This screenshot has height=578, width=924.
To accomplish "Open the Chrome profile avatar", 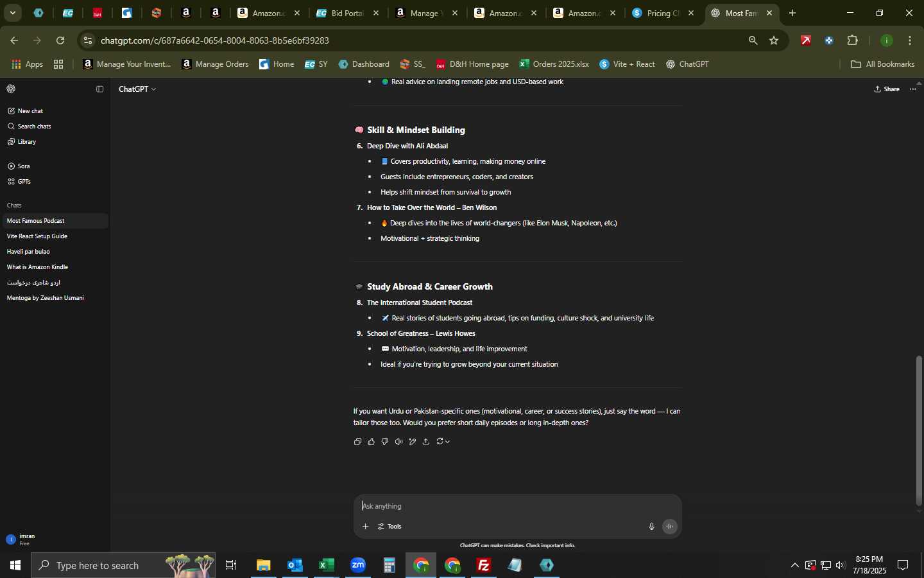I will pos(887,40).
